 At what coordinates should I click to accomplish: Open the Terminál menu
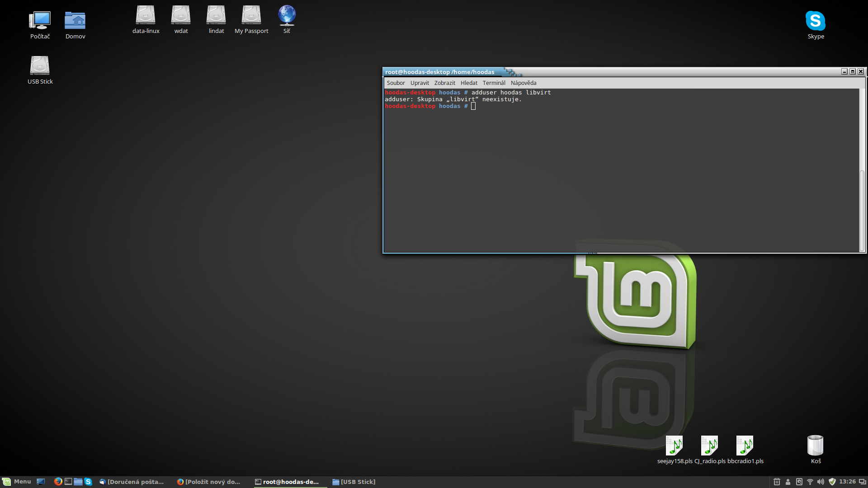pos(494,83)
